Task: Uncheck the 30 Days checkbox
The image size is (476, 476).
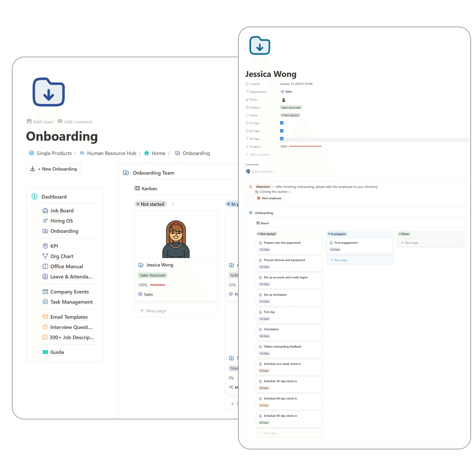Action: (282, 123)
